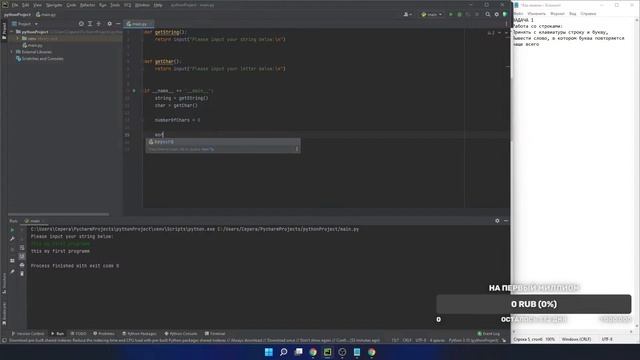This screenshot has height=360, width=640.
Task: Click the wrench icon in the Run panel
Action: pyautogui.click(x=12, y=239)
